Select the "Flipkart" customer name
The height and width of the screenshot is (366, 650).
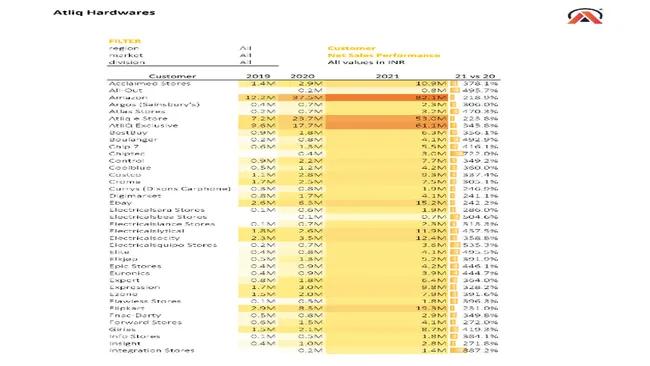point(127,309)
